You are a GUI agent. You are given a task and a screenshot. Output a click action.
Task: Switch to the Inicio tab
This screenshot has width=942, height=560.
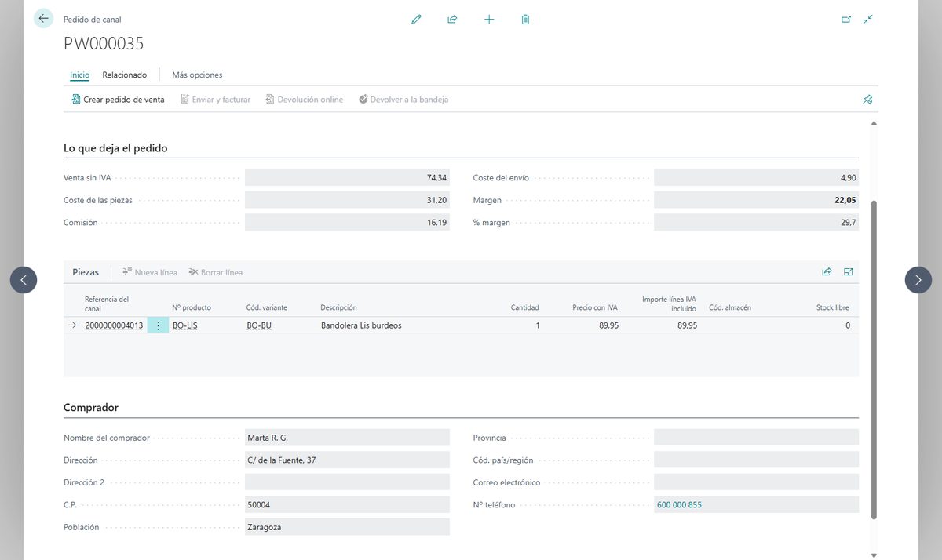tap(79, 75)
